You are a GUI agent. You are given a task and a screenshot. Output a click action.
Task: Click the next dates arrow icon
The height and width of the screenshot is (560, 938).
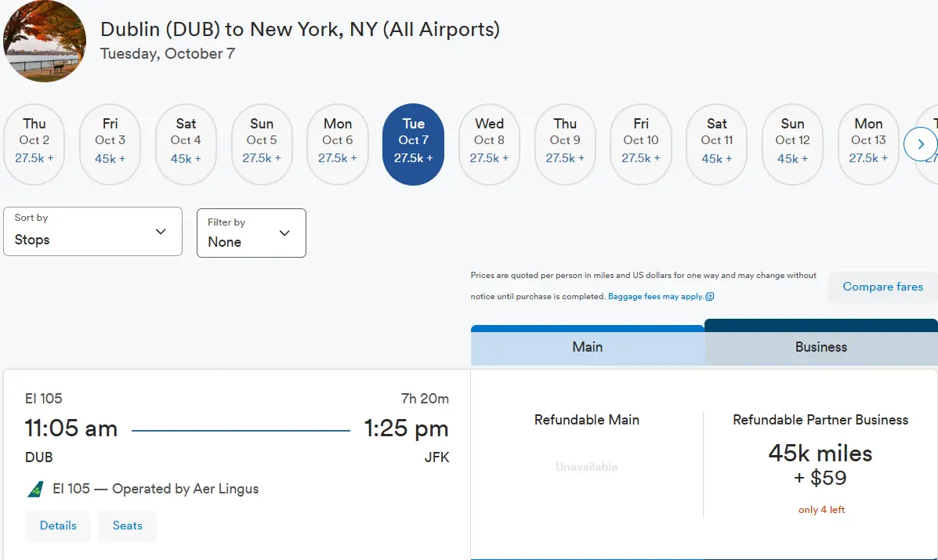tap(920, 144)
